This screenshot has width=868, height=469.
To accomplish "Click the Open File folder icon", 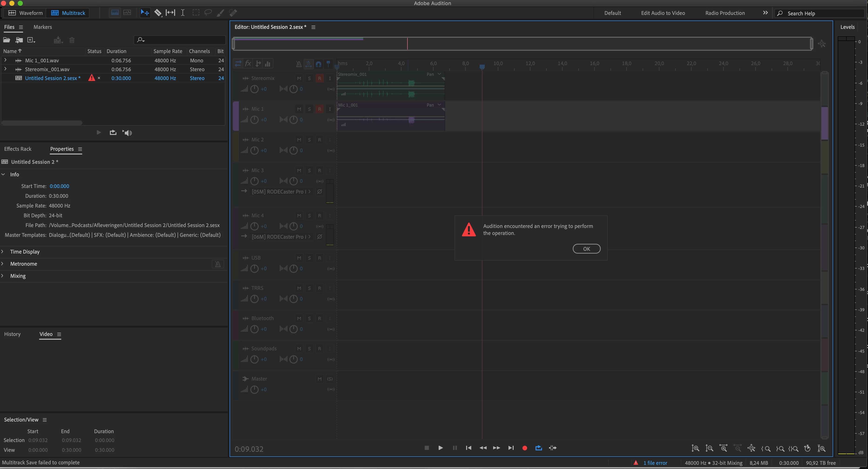I will pyautogui.click(x=7, y=40).
